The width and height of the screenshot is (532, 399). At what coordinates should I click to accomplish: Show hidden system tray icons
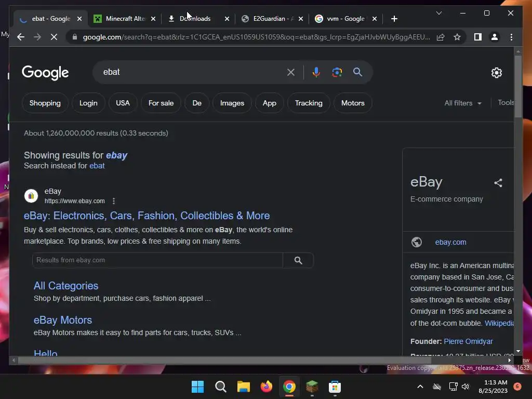[x=420, y=387]
